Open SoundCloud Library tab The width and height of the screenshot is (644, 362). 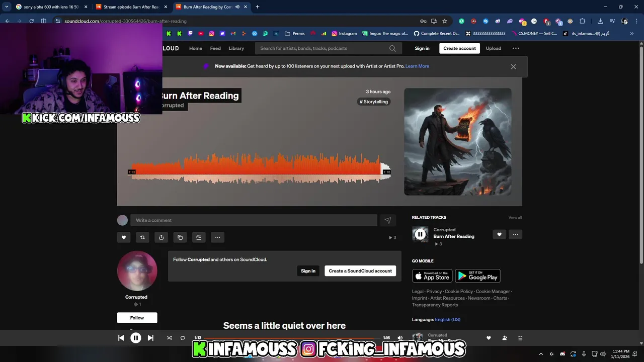(236, 48)
